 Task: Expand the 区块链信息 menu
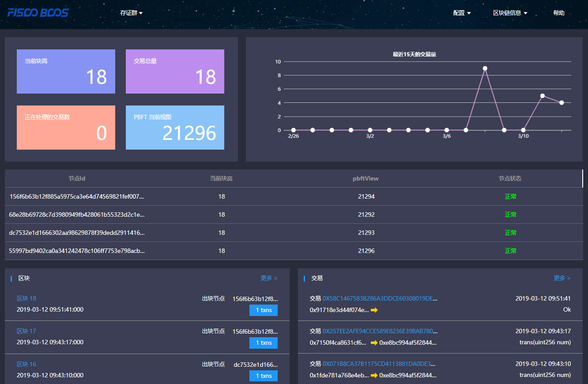[510, 13]
